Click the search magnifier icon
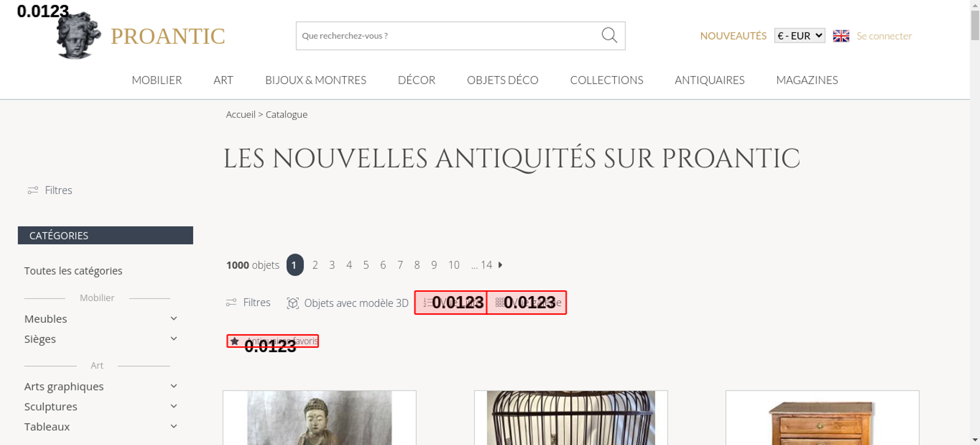The image size is (980, 445). (x=609, y=35)
